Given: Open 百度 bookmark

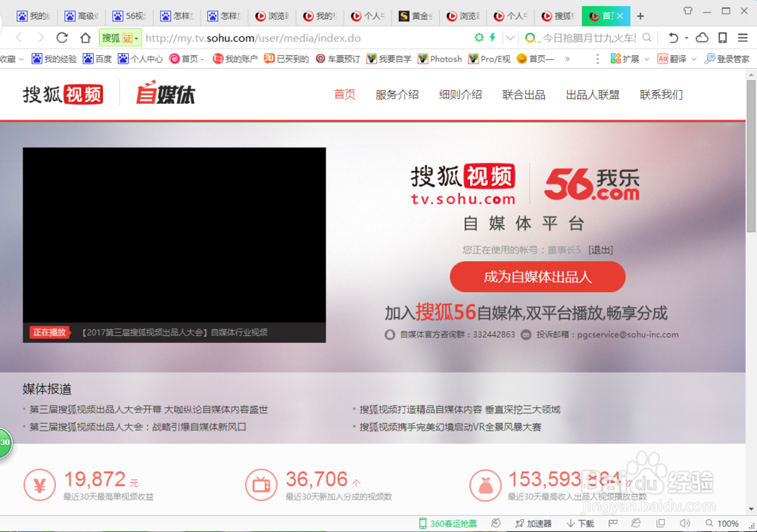Looking at the screenshot, I should pos(97,59).
